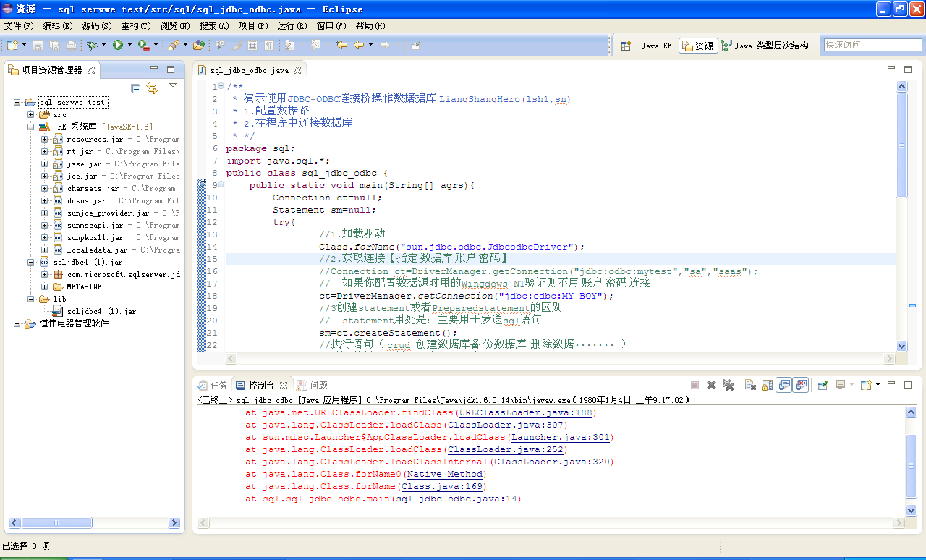Expand rt.jar in the tree
The image size is (926, 560).
45,152
